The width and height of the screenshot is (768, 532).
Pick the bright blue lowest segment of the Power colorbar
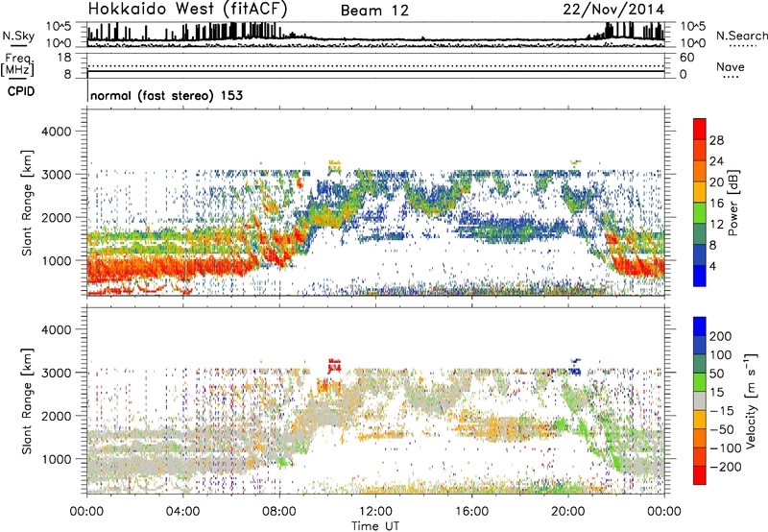[x=700, y=276]
